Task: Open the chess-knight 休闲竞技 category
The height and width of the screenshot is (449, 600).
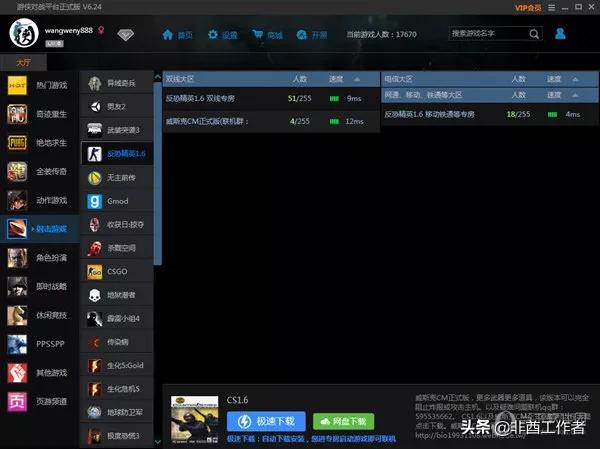Action: pyautogui.click(x=38, y=315)
